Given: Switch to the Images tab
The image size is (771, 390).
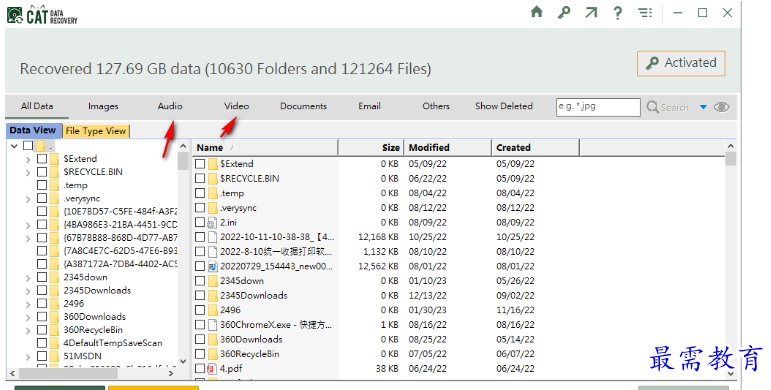Looking at the screenshot, I should 103,106.
